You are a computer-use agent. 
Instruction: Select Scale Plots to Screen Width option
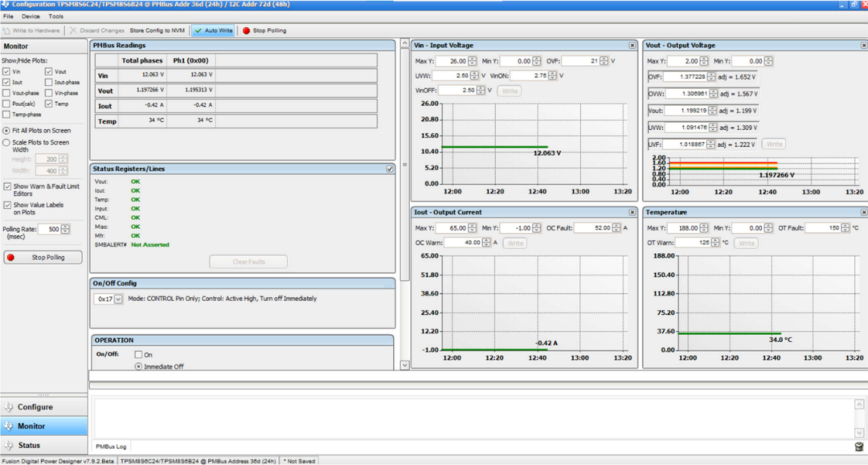click(6, 142)
